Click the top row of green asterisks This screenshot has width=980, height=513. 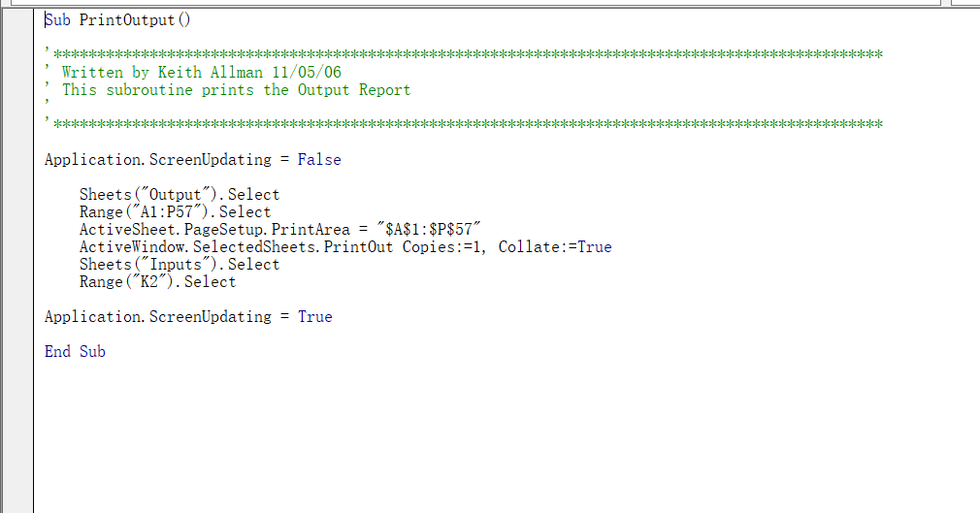(x=466, y=54)
